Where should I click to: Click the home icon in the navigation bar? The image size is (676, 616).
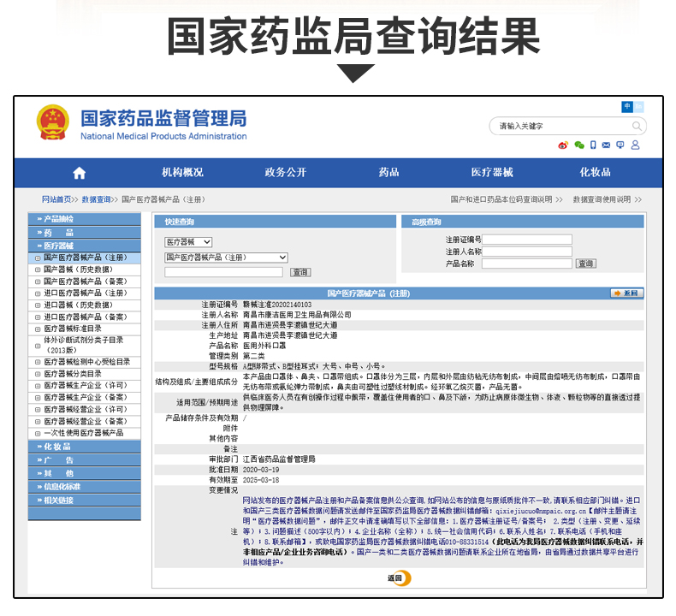[x=80, y=174]
